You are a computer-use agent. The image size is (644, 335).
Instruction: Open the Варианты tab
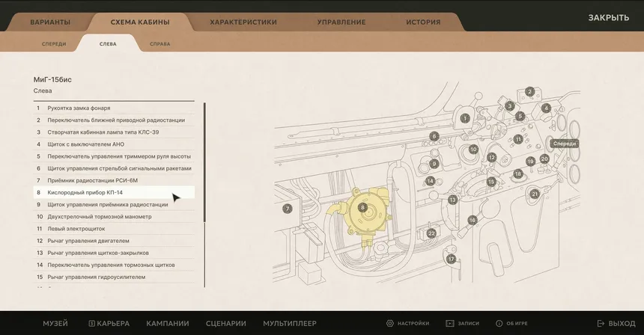[x=50, y=22]
